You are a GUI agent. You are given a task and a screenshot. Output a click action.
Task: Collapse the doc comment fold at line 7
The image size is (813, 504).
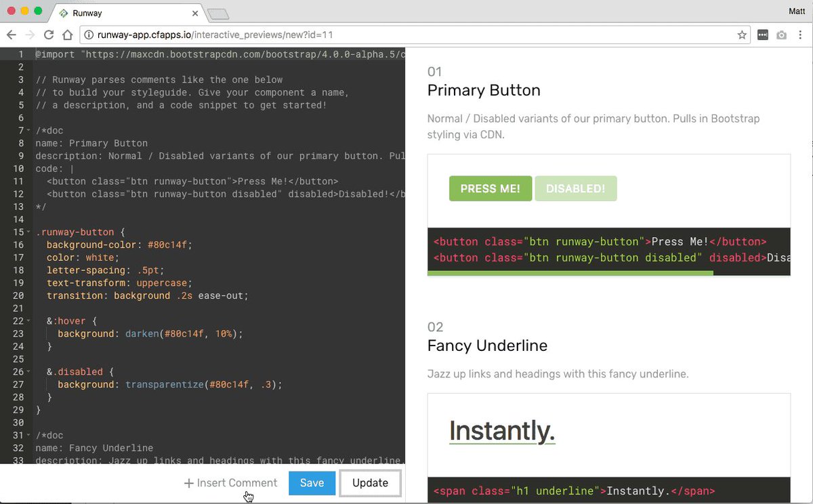tap(28, 130)
